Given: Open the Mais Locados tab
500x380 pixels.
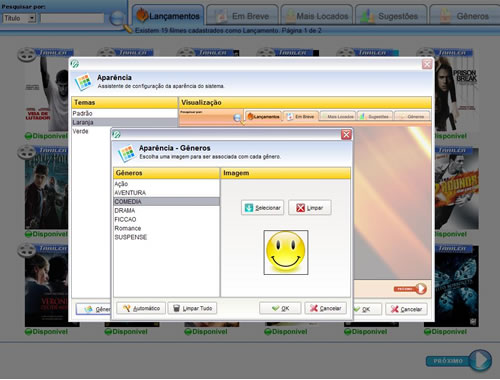Looking at the screenshot, I should [317, 16].
